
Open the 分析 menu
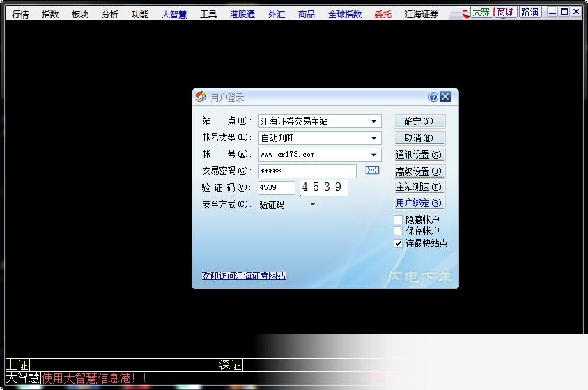(110, 14)
